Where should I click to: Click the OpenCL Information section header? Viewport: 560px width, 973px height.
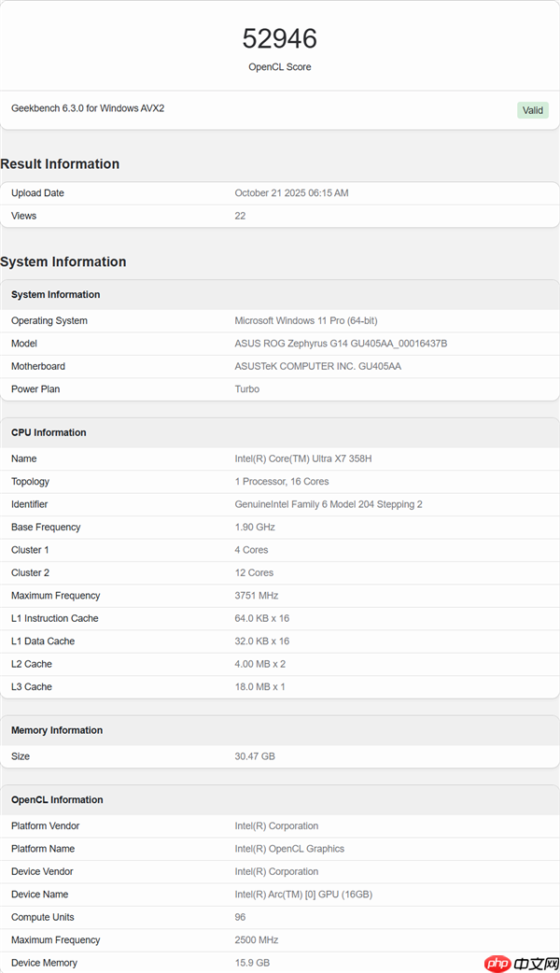pos(57,800)
